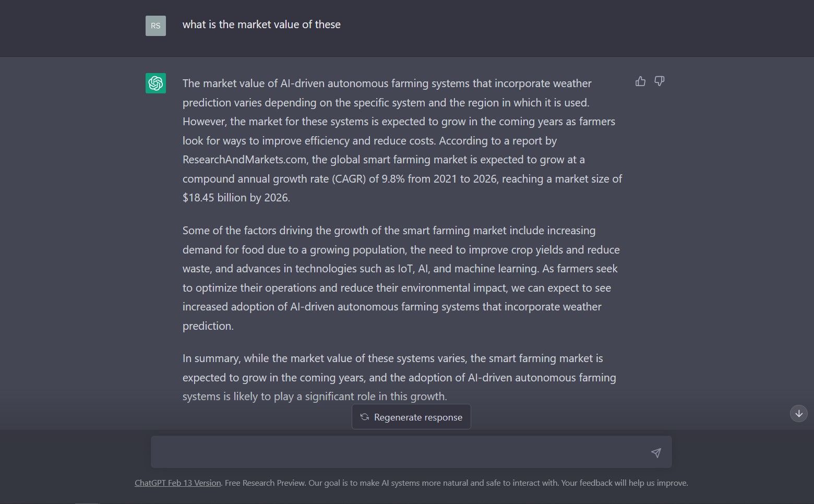Click the 'IoT, AI, and machine learning' phrase
This screenshot has width=814, height=504.
[x=468, y=269]
